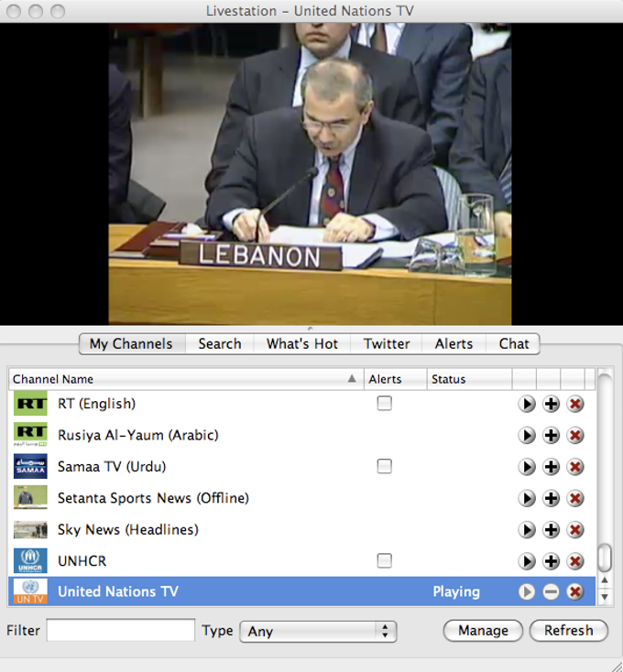Image resolution: width=623 pixels, height=672 pixels.
Task: Remove RT (English) with red X
Action: (575, 404)
